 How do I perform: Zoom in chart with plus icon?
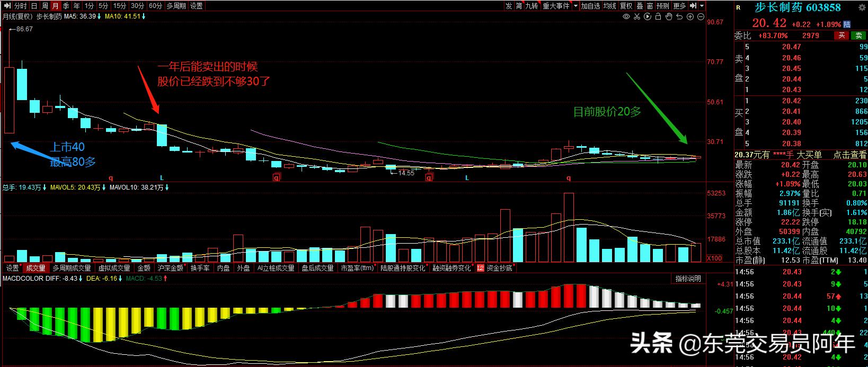point(690,16)
